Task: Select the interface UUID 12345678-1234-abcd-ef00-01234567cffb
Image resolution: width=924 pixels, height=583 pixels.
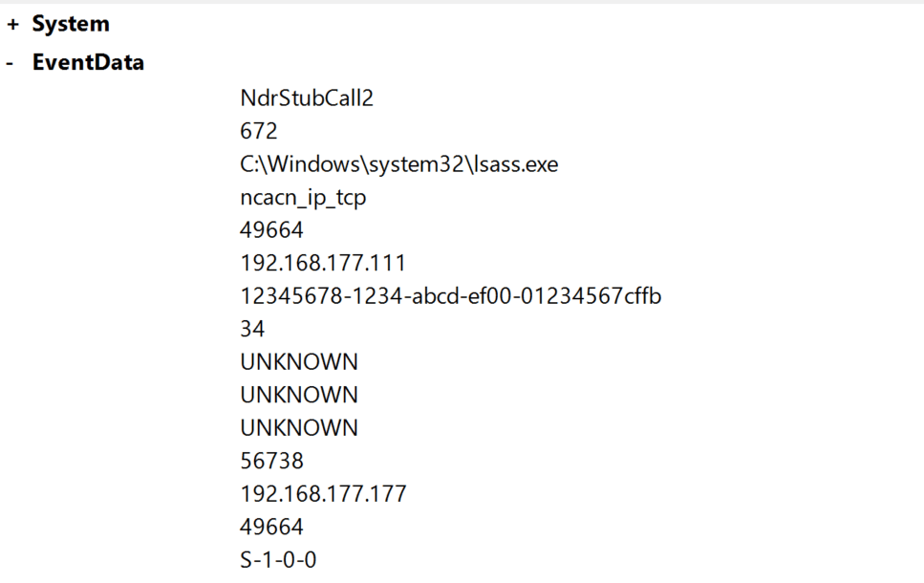Action: (451, 296)
